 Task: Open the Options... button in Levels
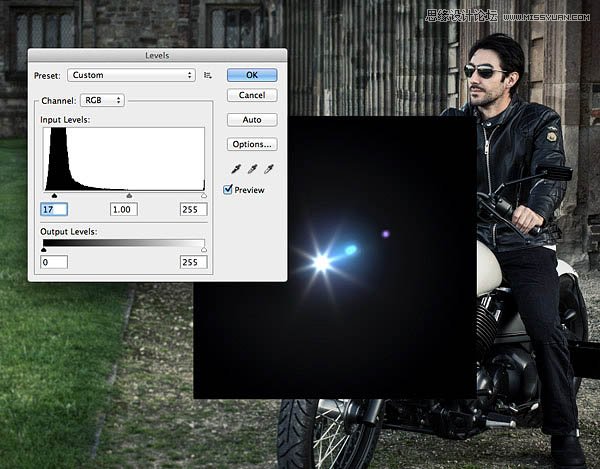click(x=252, y=144)
